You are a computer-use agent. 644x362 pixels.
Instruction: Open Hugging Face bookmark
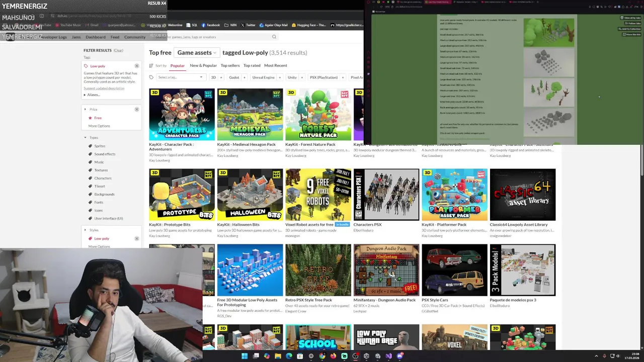pos(308,25)
